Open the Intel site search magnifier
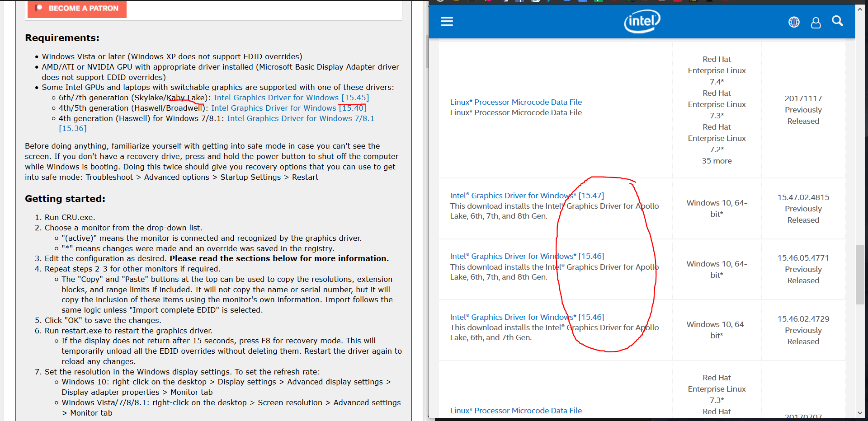868x421 pixels. tap(837, 21)
